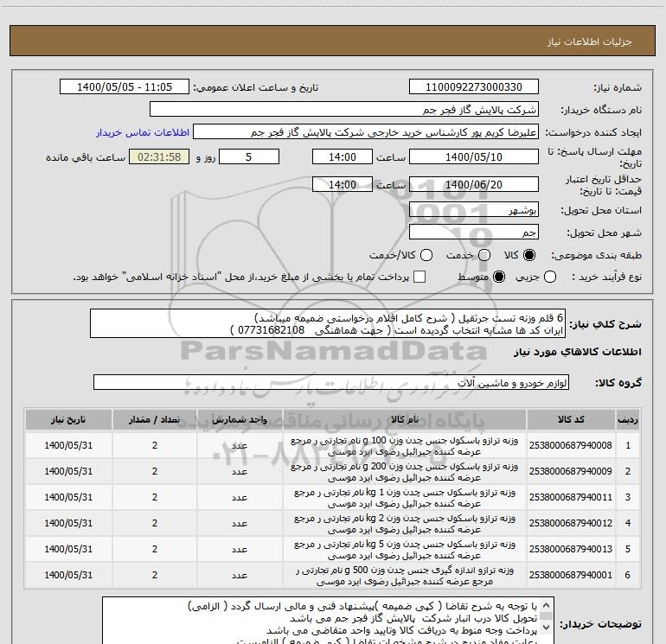Click the quantity cell in row 6
This screenshot has width=666, height=644.
point(155,575)
